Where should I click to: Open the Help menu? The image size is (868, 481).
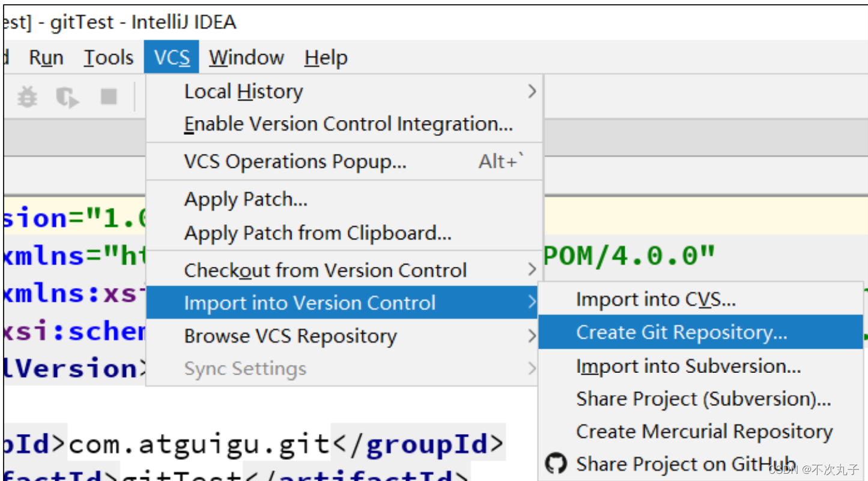pos(325,57)
